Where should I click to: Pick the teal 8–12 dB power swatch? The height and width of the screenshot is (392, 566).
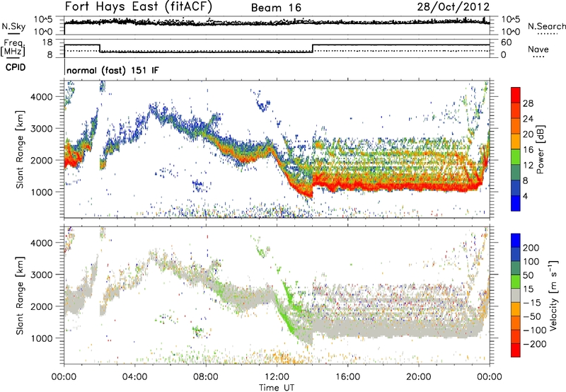pos(516,173)
